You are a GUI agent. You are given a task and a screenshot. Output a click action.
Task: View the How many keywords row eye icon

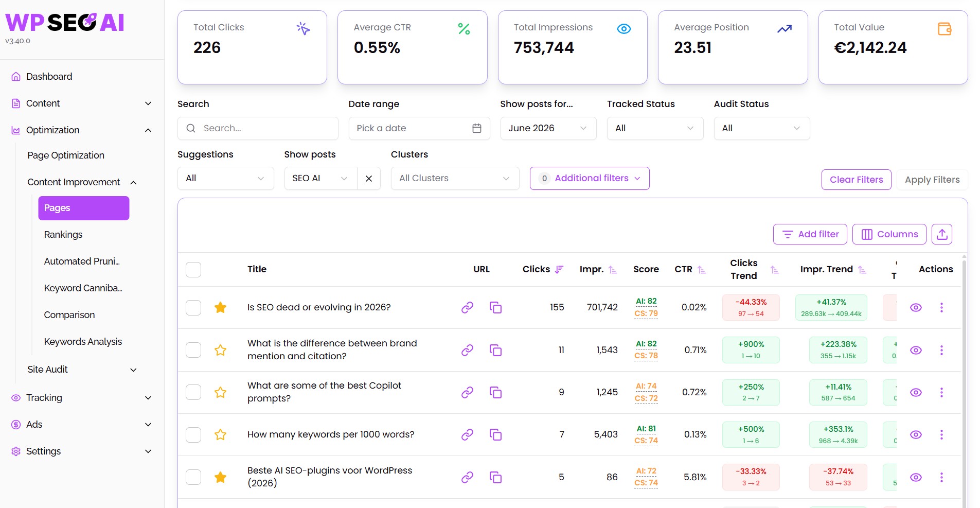pos(916,434)
